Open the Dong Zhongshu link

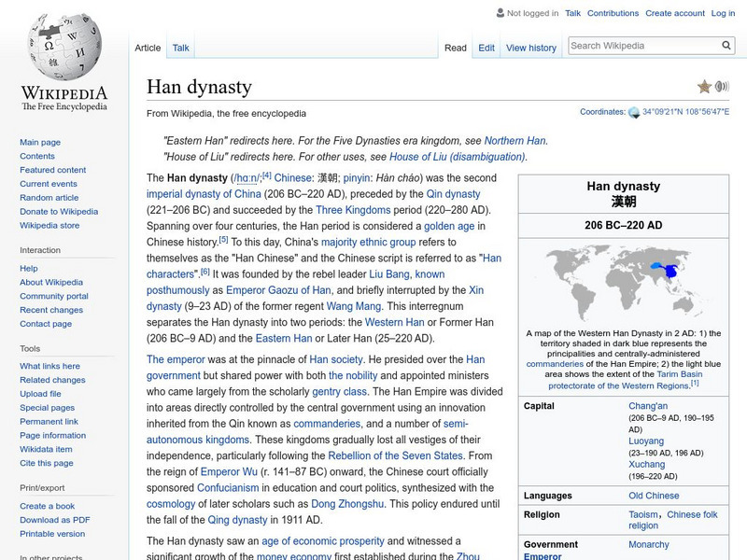click(x=346, y=504)
